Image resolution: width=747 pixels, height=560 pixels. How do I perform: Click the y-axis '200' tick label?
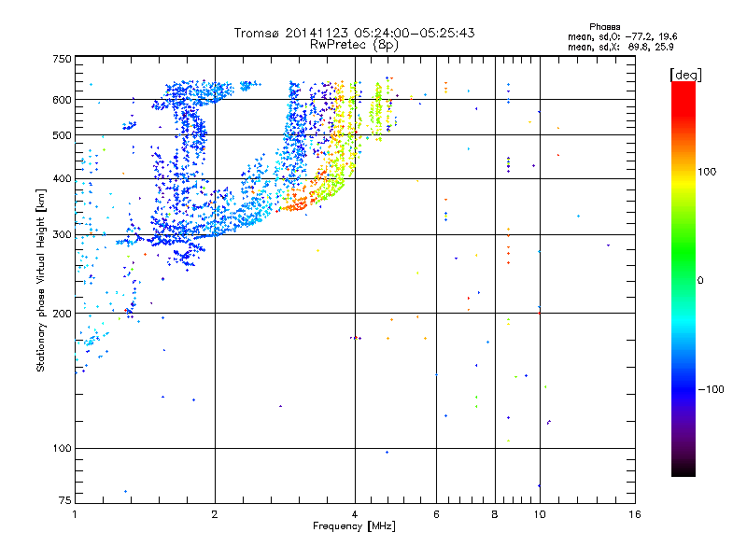point(62,314)
